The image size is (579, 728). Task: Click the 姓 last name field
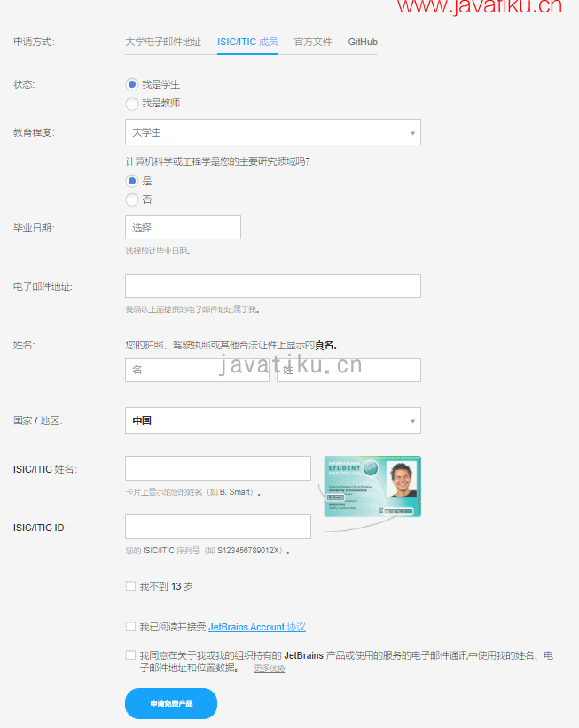point(348,370)
